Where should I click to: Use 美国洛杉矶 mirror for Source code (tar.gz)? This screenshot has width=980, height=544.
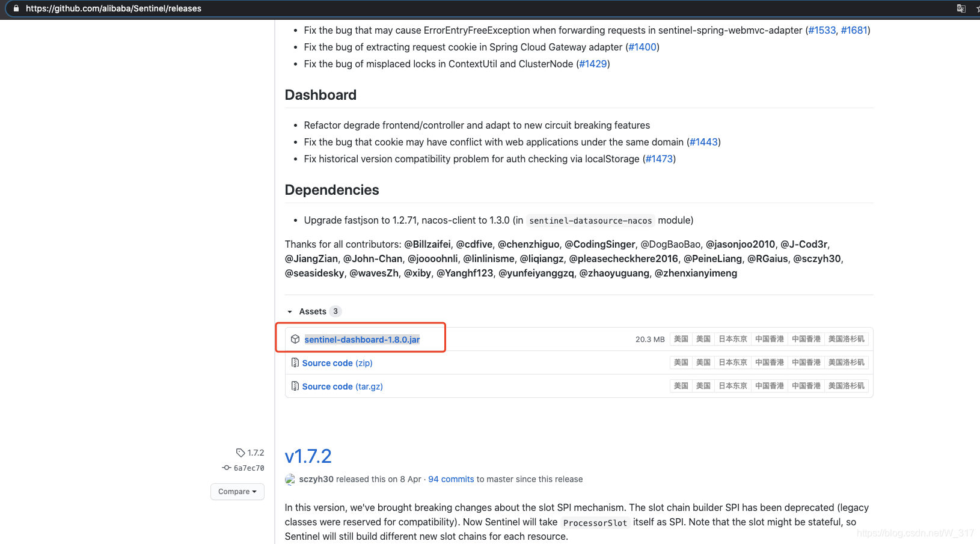click(x=846, y=386)
